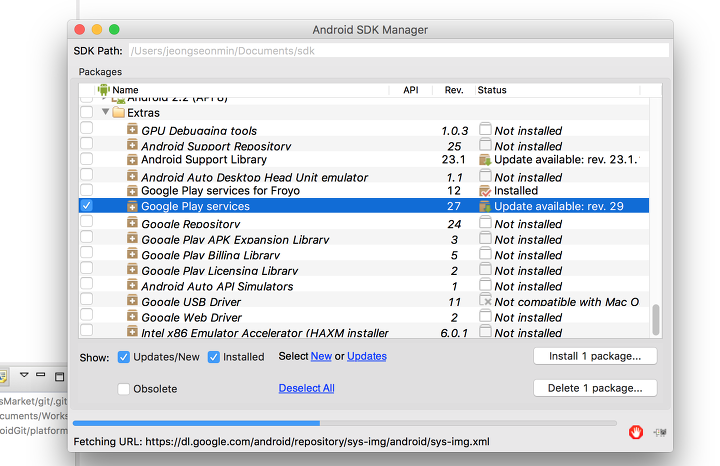Click Delete 1 package button
The width and height of the screenshot is (720, 466).
click(x=595, y=388)
